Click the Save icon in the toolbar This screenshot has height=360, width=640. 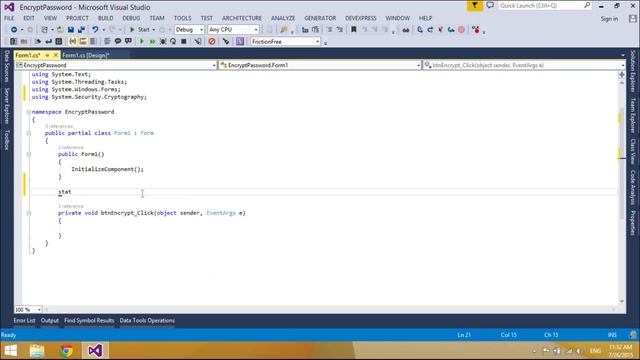point(71,29)
